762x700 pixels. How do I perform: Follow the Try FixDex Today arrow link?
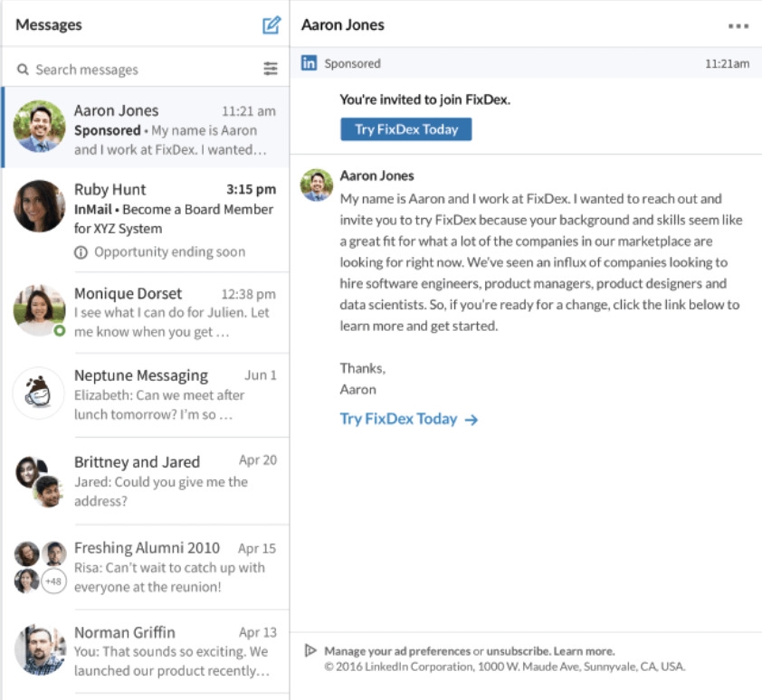409,419
